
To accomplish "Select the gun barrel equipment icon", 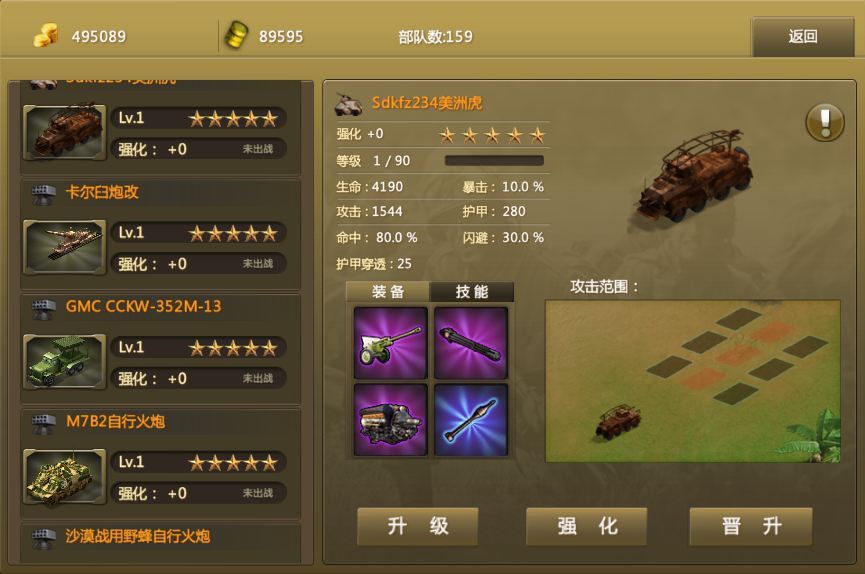I will [x=471, y=343].
